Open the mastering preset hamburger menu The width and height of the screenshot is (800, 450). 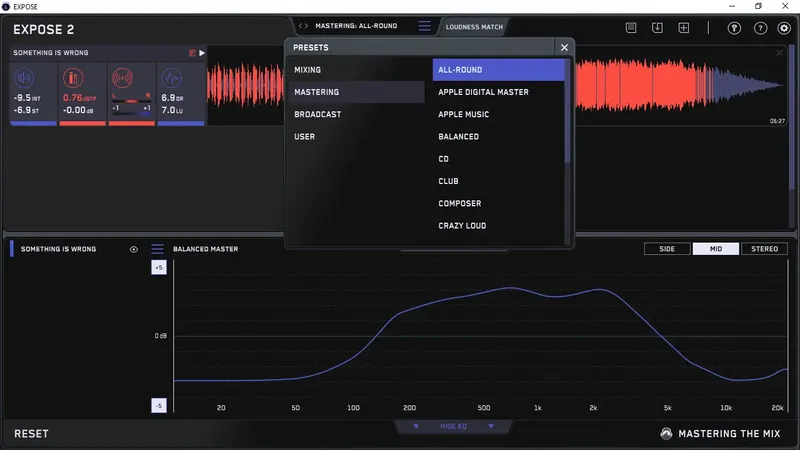pyautogui.click(x=424, y=26)
